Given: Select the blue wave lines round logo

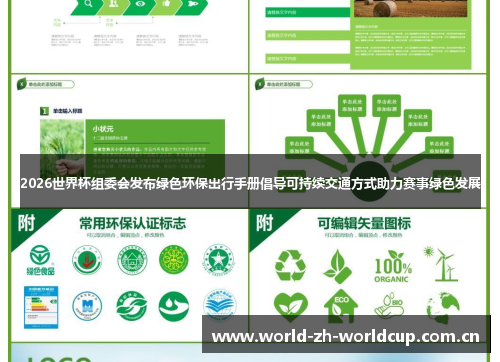Looking at the screenshot, I should point(220,306).
